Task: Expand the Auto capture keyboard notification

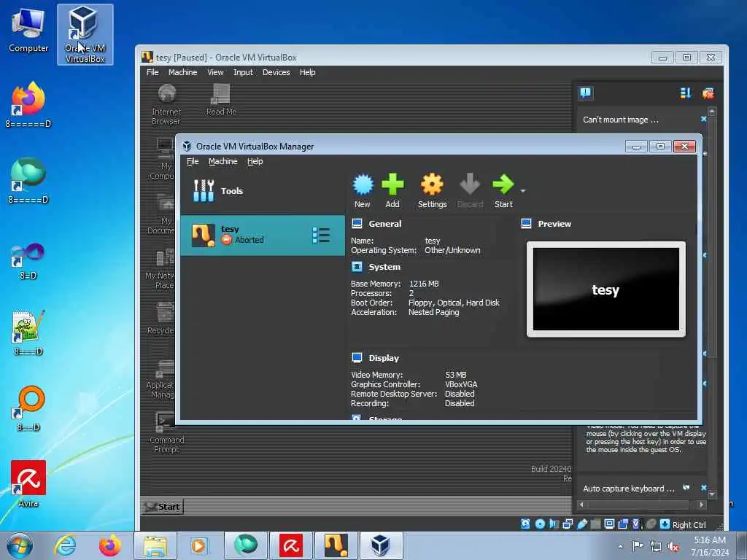Action: (x=628, y=489)
